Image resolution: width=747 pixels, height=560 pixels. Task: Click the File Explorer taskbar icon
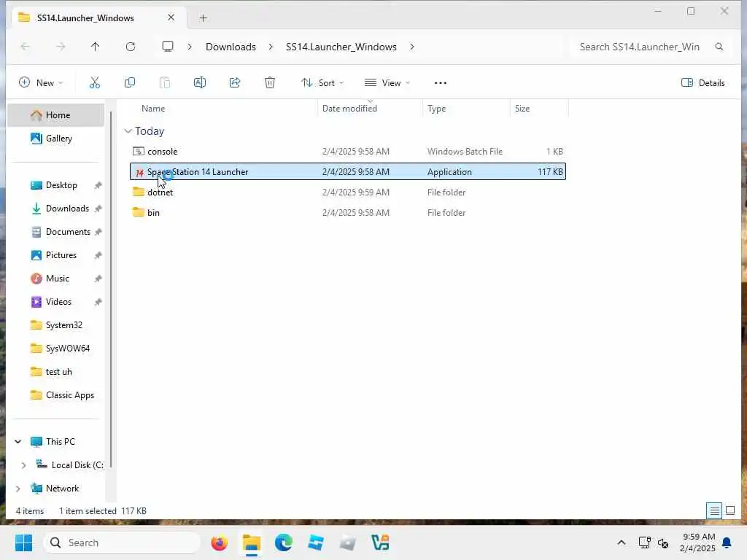point(252,542)
